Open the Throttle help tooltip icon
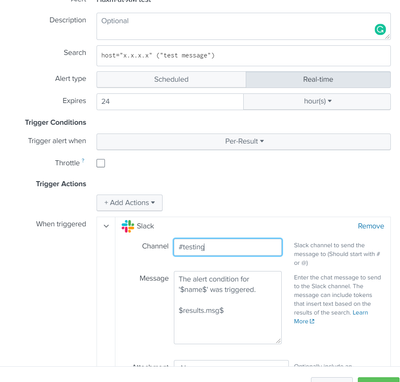This screenshot has width=400, height=382. 83,160
